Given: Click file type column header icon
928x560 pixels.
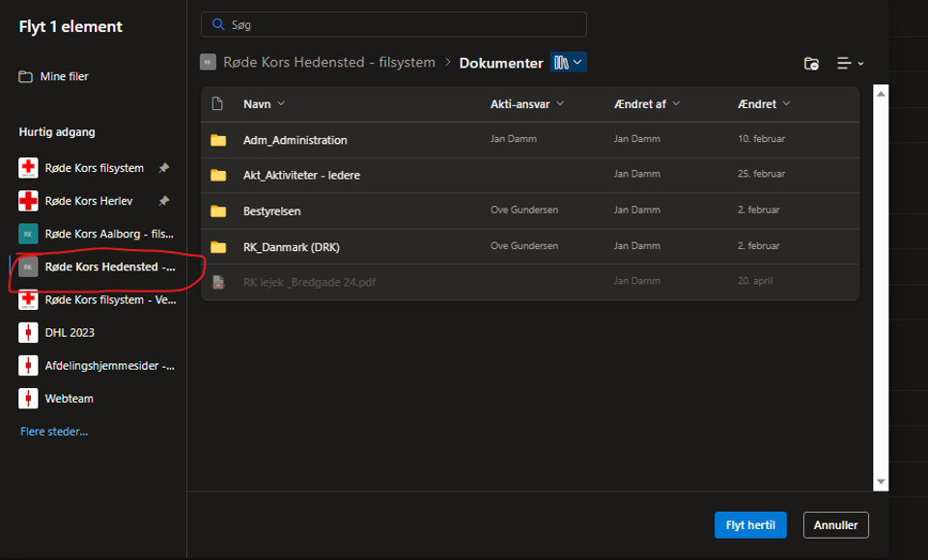Looking at the screenshot, I should (x=217, y=103).
